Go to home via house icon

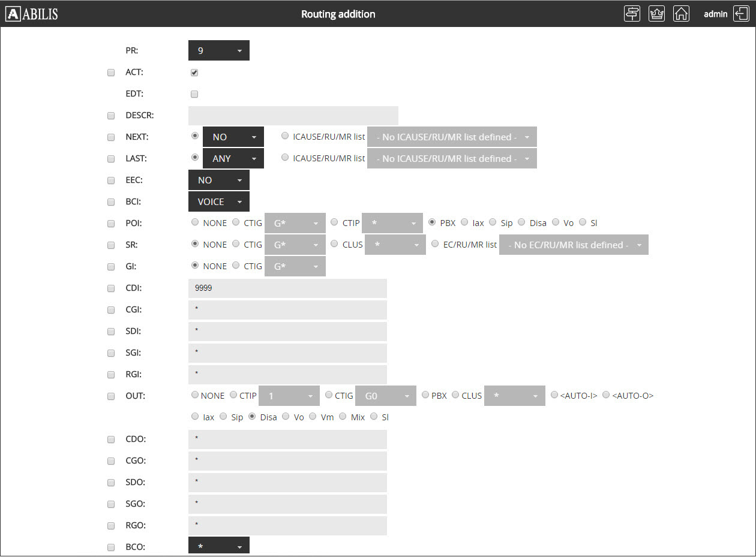681,14
